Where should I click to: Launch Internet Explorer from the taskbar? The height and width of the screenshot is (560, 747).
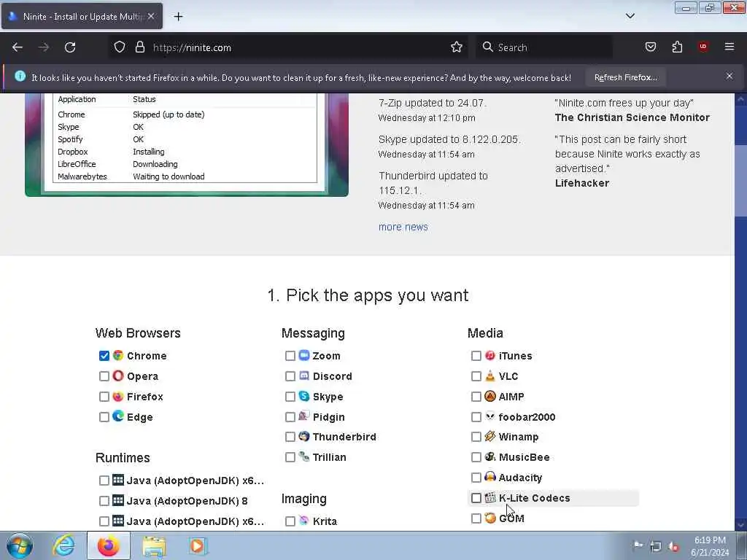point(63,546)
